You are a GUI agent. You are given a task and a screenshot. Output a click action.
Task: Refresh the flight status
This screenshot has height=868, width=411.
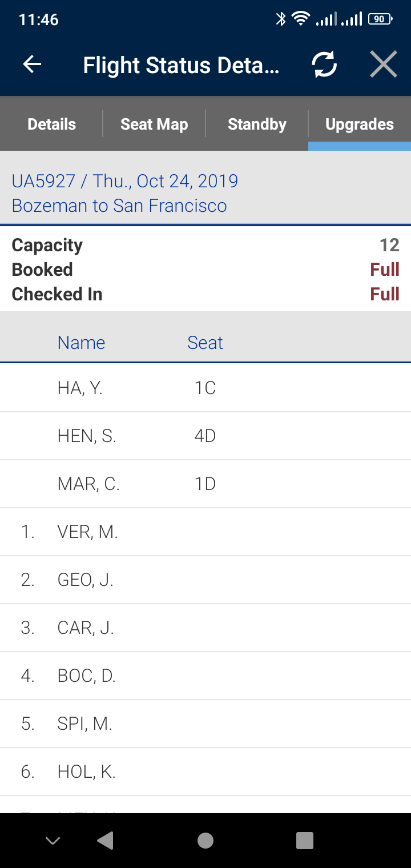(324, 65)
